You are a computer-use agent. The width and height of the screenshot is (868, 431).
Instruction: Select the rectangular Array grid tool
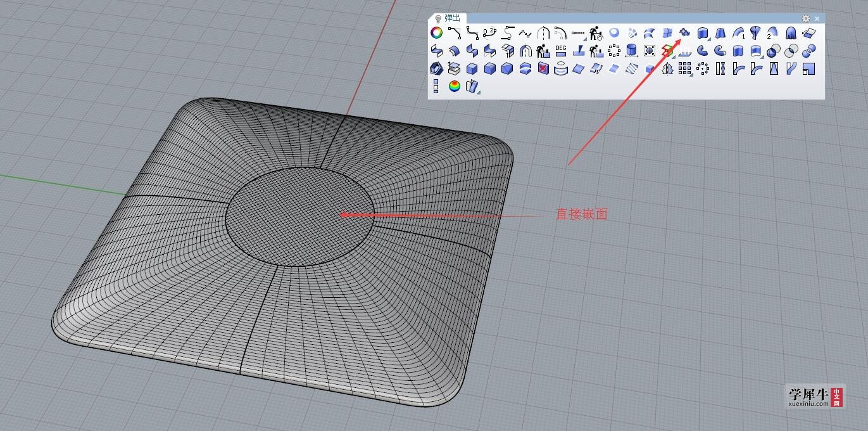[x=684, y=68]
